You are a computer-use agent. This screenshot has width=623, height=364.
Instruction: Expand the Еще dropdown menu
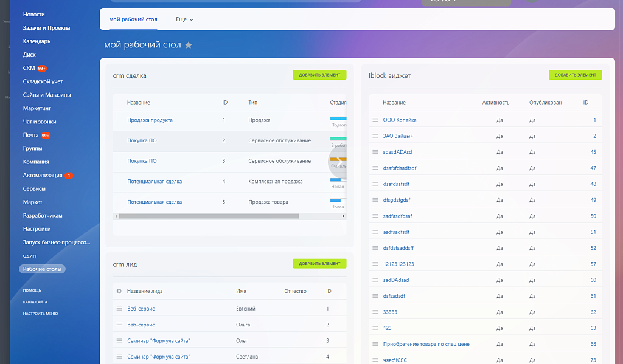point(184,19)
